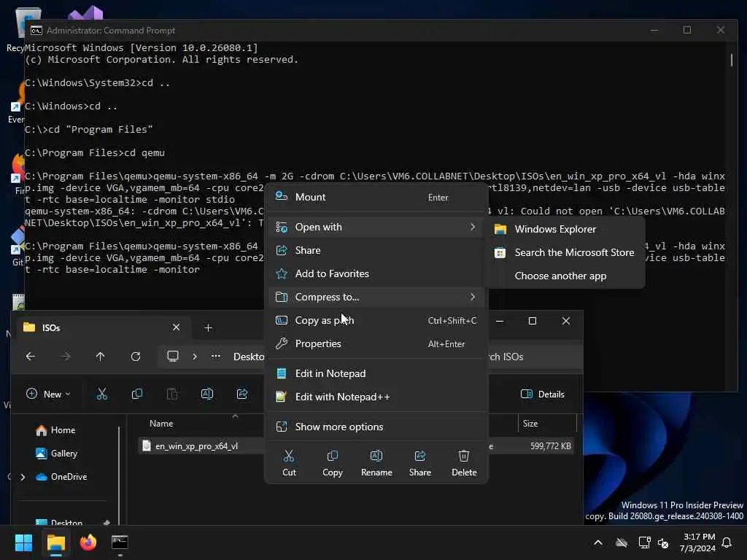747x560 pixels.
Task: Click the Paste icon in Explorer toolbar
Action: click(x=172, y=394)
